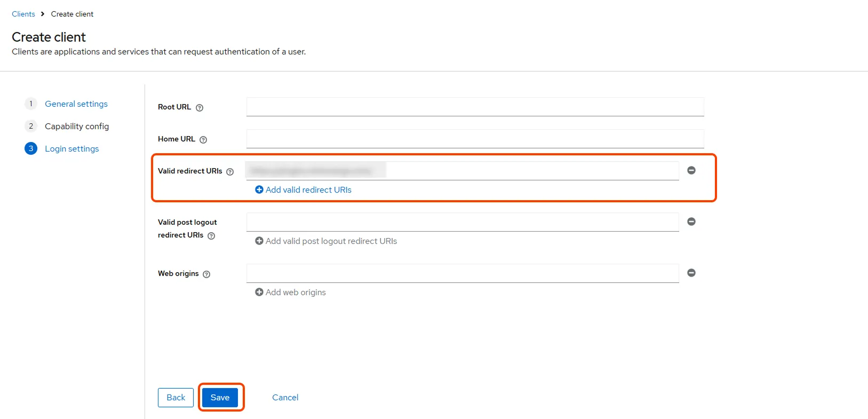
Task: Click the step number 3 circle
Action: [31, 148]
